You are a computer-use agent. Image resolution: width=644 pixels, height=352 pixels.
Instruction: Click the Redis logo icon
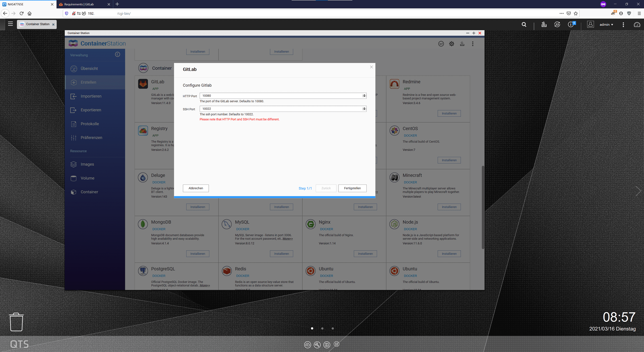coord(227,271)
